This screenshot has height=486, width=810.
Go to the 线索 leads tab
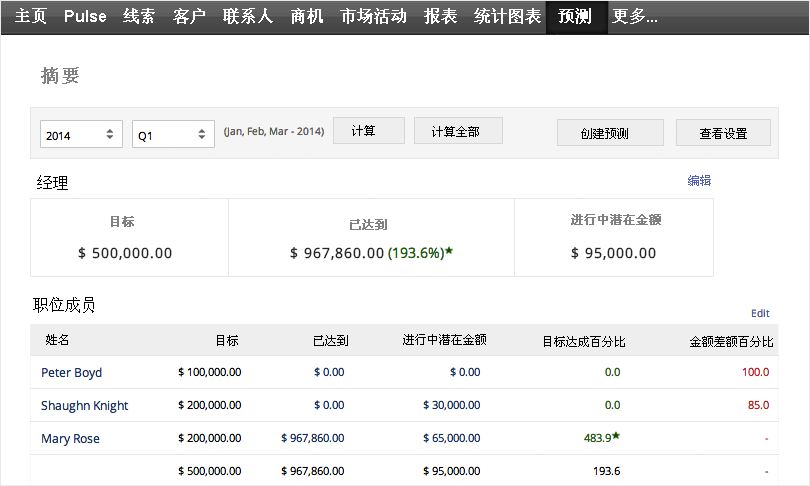click(x=139, y=16)
